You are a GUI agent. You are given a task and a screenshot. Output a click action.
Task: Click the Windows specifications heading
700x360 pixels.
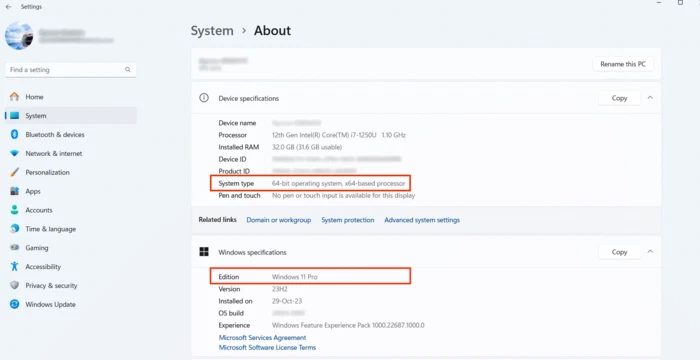(252, 252)
